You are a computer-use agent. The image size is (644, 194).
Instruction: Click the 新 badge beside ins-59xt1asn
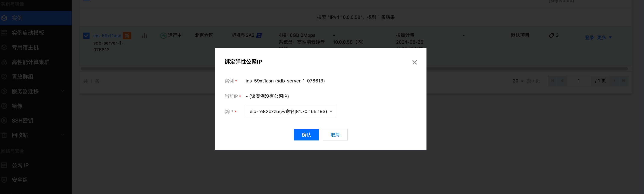pos(127,36)
